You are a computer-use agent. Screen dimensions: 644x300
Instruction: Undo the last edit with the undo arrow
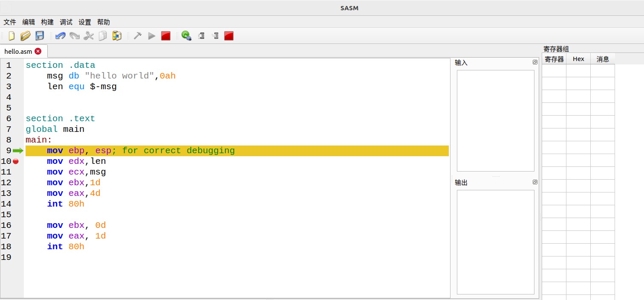click(60, 36)
